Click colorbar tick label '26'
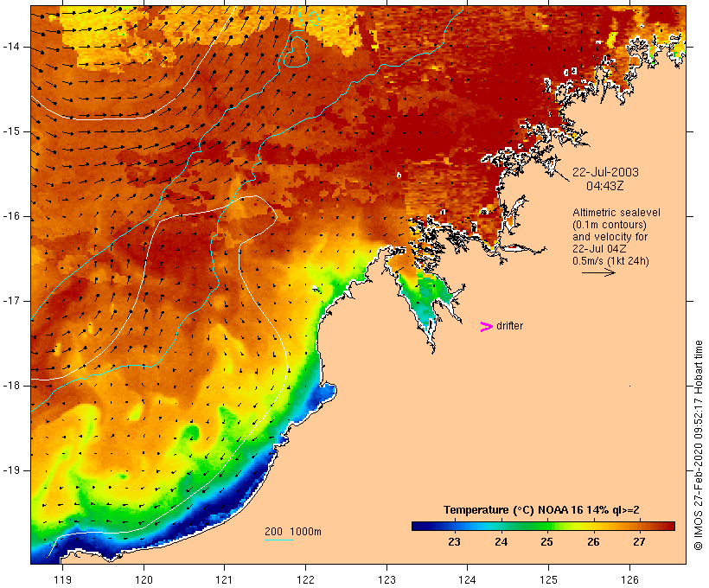Screen dimensions: 709x588 click(x=593, y=541)
